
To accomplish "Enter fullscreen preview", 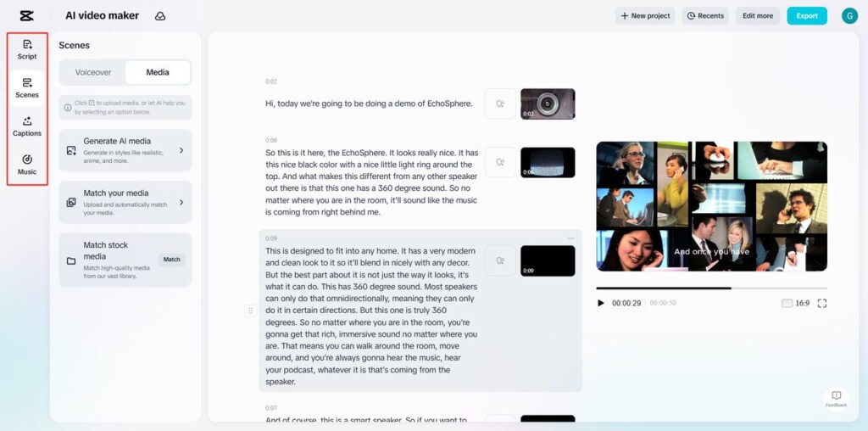I will tap(822, 303).
